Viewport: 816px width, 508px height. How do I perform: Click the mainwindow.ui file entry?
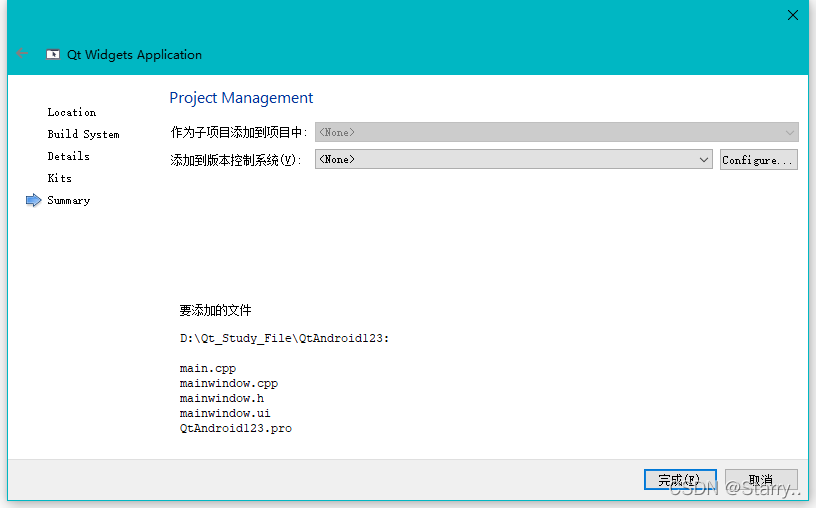(225, 413)
